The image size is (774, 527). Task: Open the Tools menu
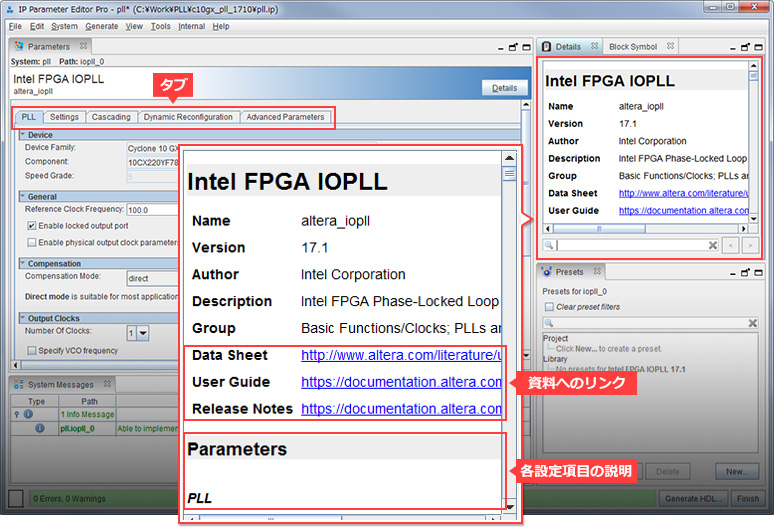pos(160,26)
